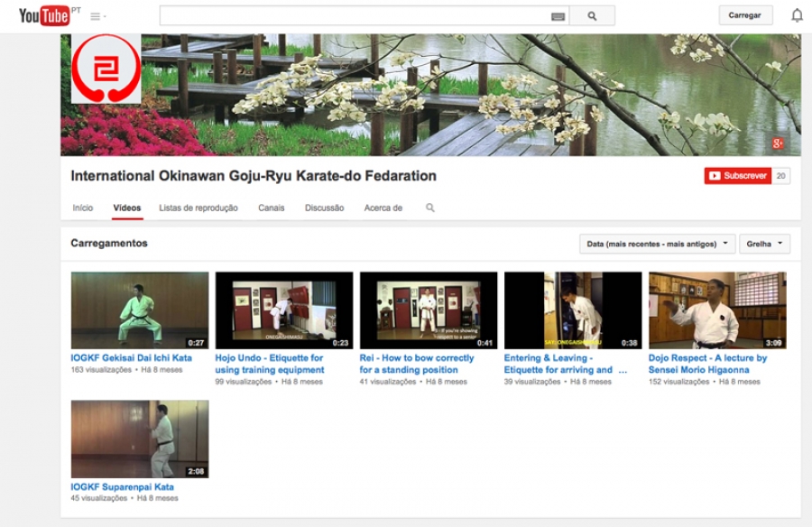This screenshot has height=527, width=812.
Task: Go to the Acerca de tab
Action: click(383, 208)
